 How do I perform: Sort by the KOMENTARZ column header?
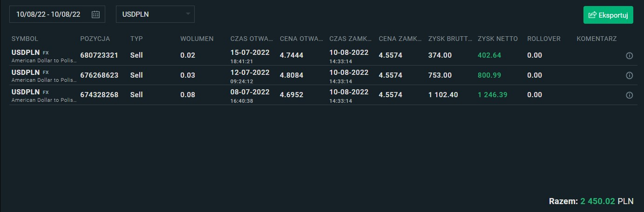597,39
